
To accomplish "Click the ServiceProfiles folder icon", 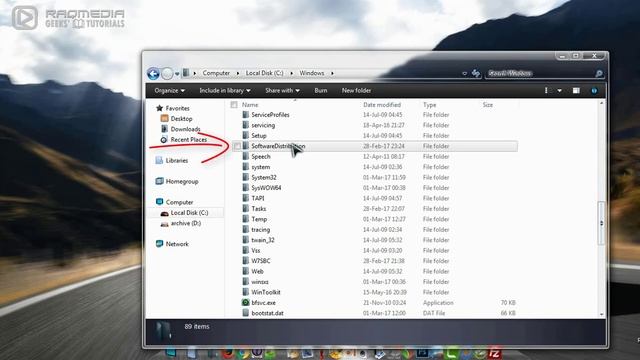I will (245, 115).
